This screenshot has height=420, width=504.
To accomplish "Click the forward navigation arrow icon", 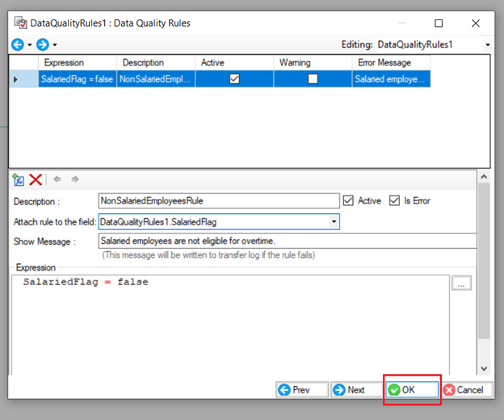I will click(x=43, y=44).
